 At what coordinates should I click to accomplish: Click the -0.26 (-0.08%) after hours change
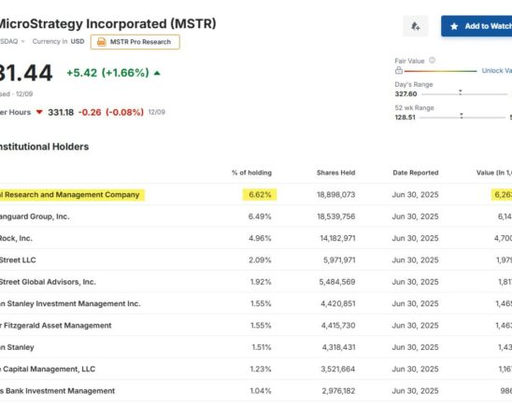coord(111,112)
